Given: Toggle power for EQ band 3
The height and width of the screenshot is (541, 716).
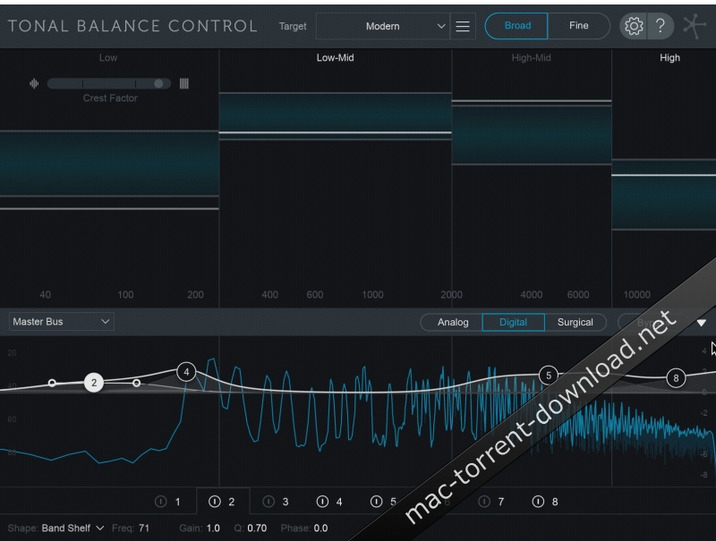Looking at the screenshot, I should coord(268,502).
